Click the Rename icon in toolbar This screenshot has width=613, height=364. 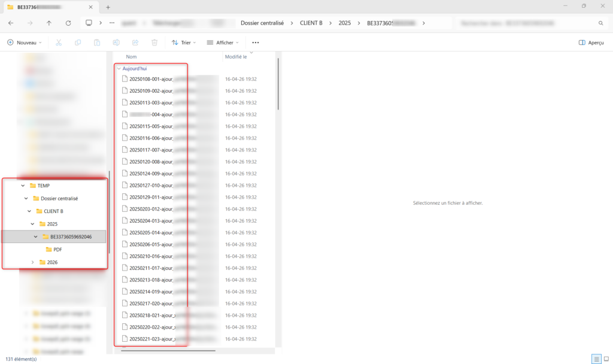(116, 43)
